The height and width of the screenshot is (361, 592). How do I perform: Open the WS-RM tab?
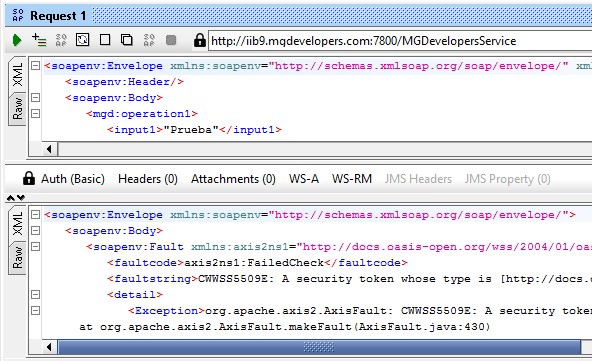(x=352, y=179)
